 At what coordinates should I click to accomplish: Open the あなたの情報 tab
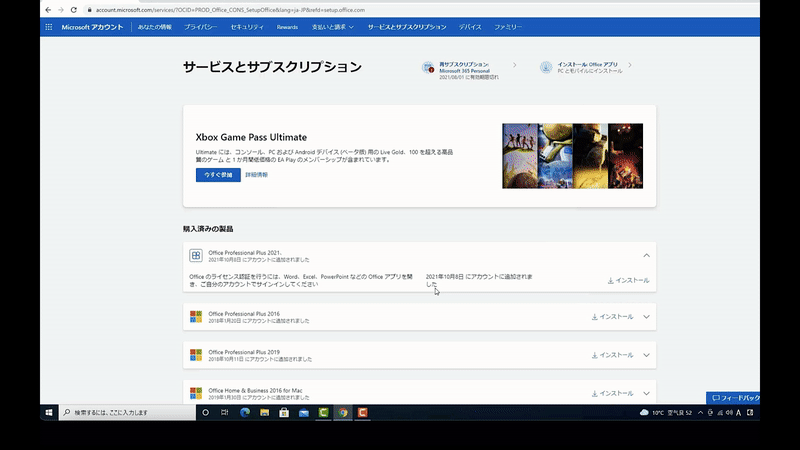click(155, 27)
